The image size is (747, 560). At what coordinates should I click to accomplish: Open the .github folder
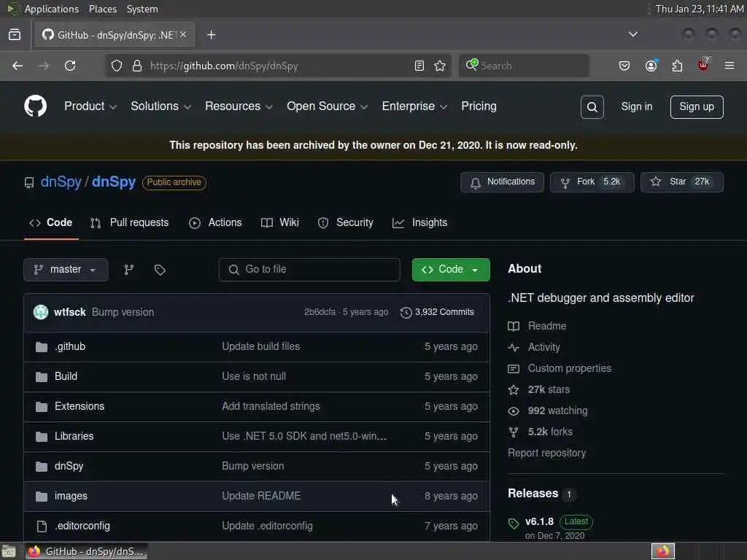tap(70, 346)
